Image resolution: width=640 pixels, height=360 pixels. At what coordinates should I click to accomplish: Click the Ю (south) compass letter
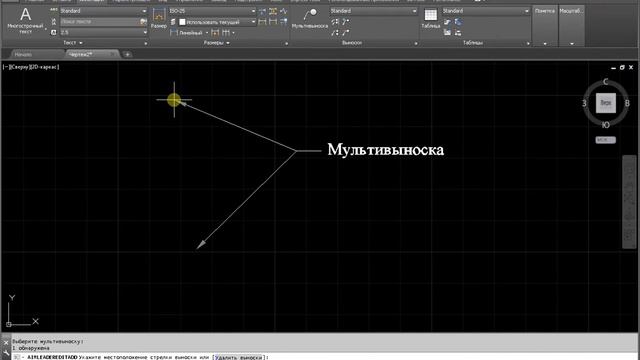click(606, 125)
